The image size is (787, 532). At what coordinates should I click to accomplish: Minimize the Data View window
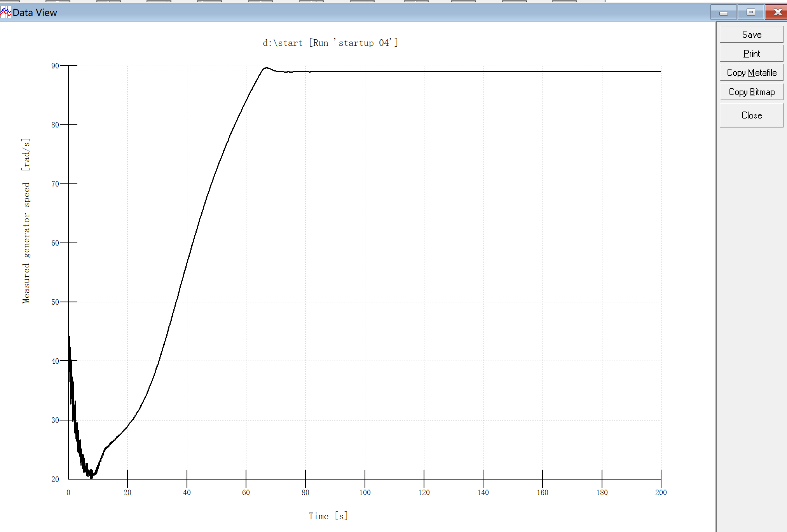[x=723, y=12]
